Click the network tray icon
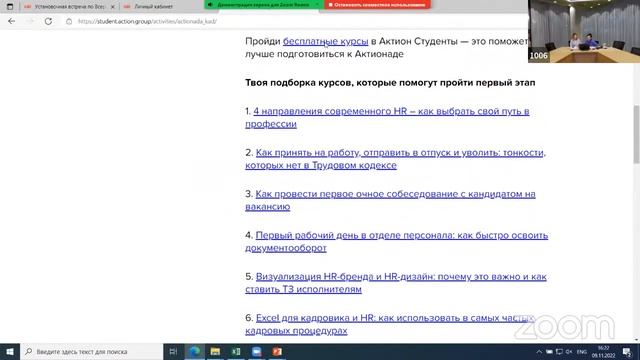The image size is (640, 360). coord(559,352)
